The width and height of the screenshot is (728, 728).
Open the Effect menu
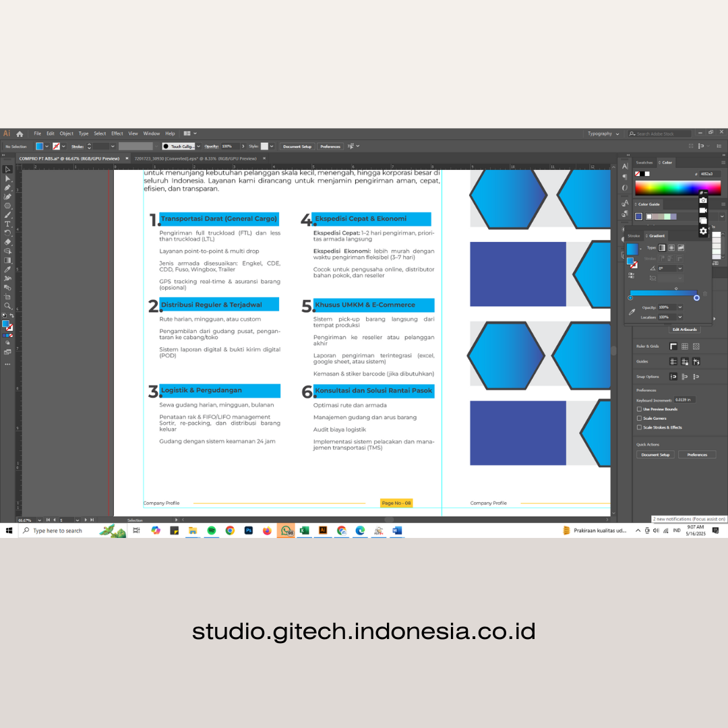(x=117, y=133)
